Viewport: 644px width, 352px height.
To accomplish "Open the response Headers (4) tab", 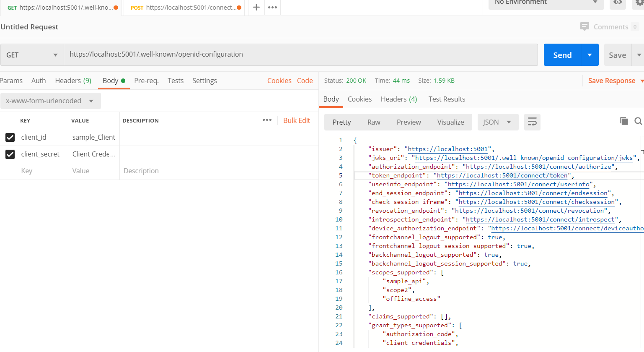I will [x=399, y=99].
